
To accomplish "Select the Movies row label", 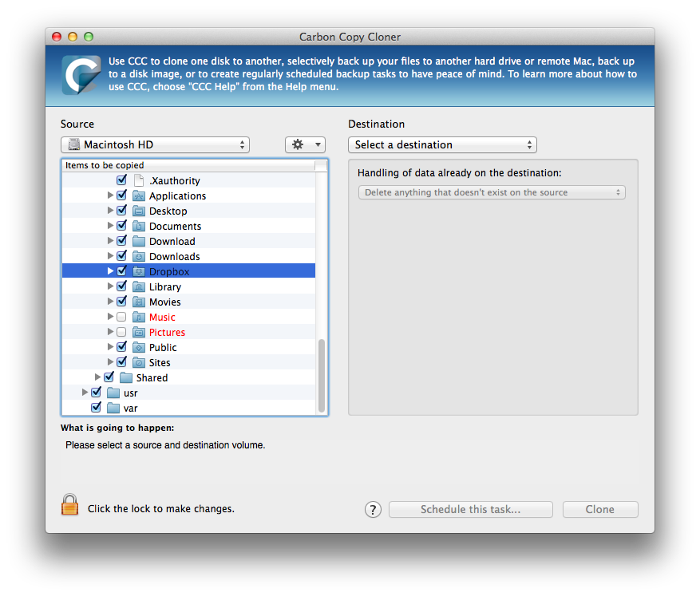I will (164, 302).
